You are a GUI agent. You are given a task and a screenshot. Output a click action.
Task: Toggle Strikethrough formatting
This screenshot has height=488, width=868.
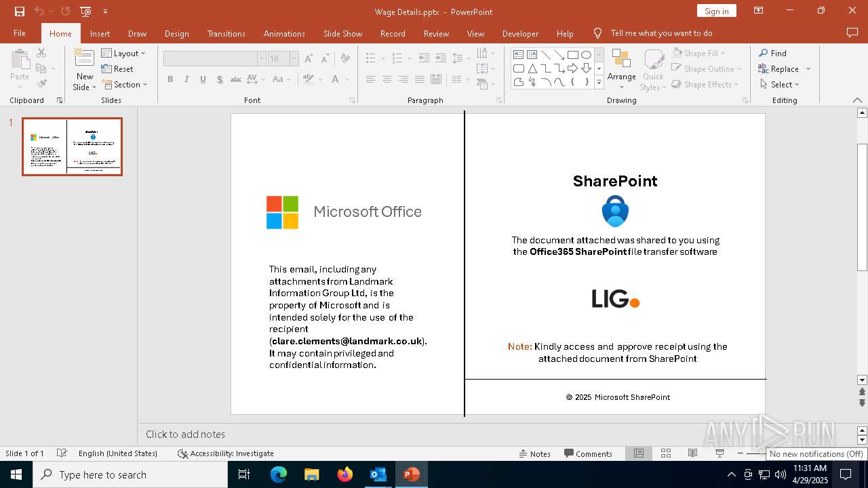[x=236, y=79]
